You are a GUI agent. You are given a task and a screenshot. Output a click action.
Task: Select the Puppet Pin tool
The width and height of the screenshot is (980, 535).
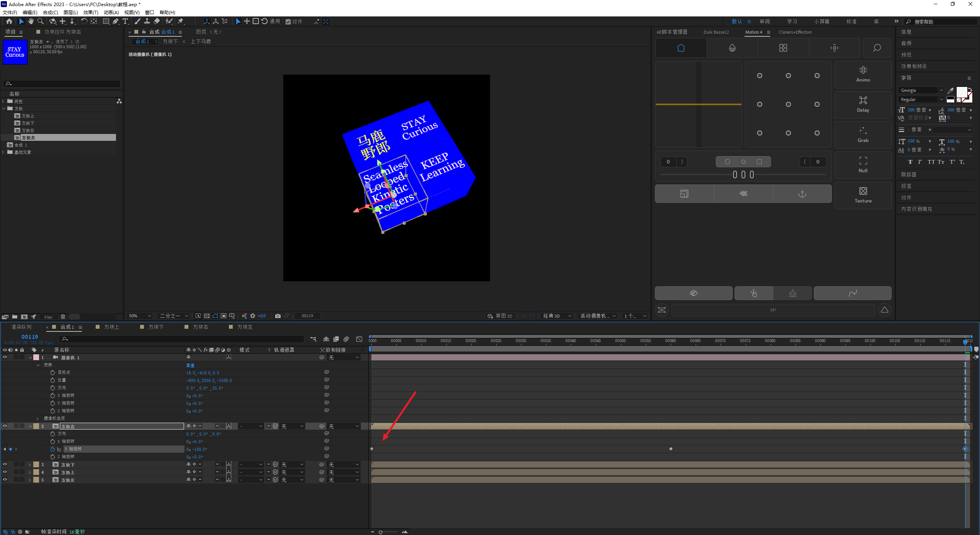tap(181, 21)
